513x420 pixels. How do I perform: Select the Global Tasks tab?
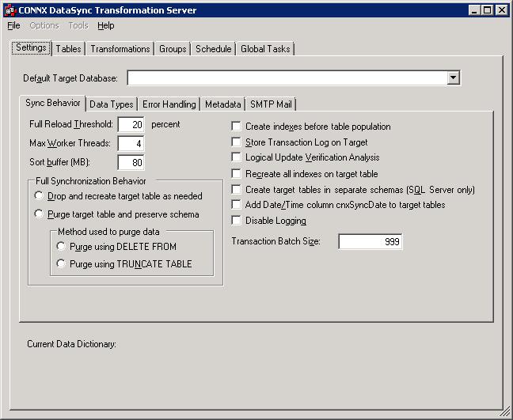[x=265, y=49]
